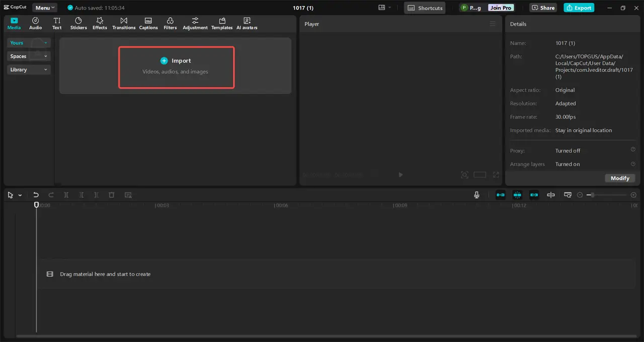The width and height of the screenshot is (644, 342).
Task: Undo the last action
Action: click(x=36, y=195)
